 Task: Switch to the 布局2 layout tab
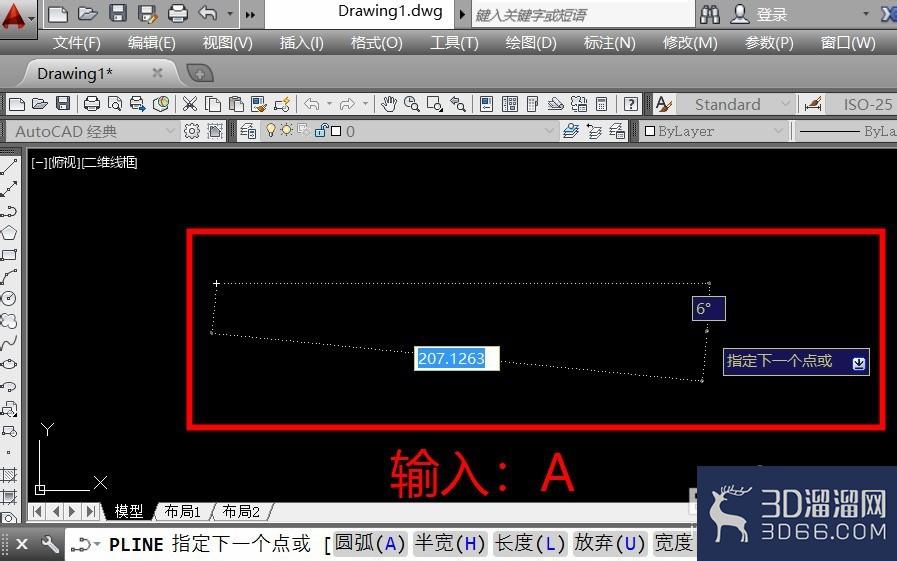click(x=240, y=511)
